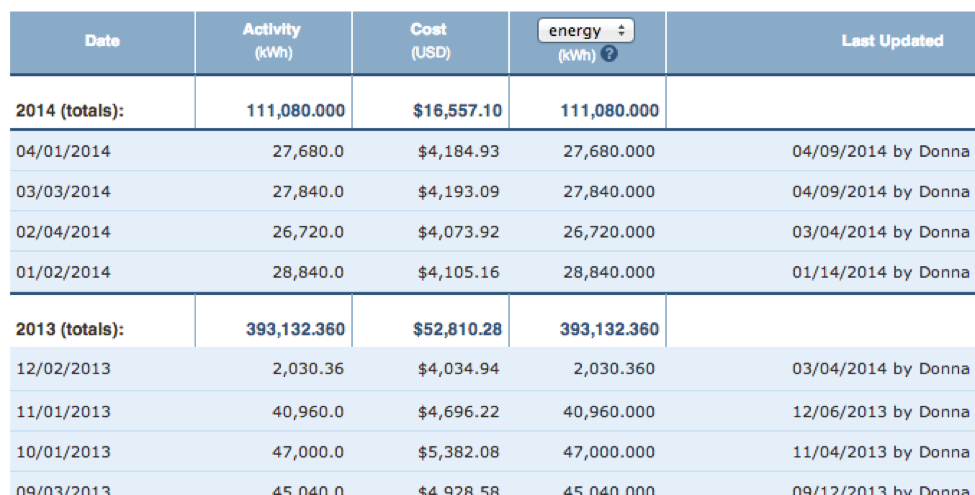Click the $4,184.93 cost cell
This screenshot has height=495, width=975.
coord(459,151)
